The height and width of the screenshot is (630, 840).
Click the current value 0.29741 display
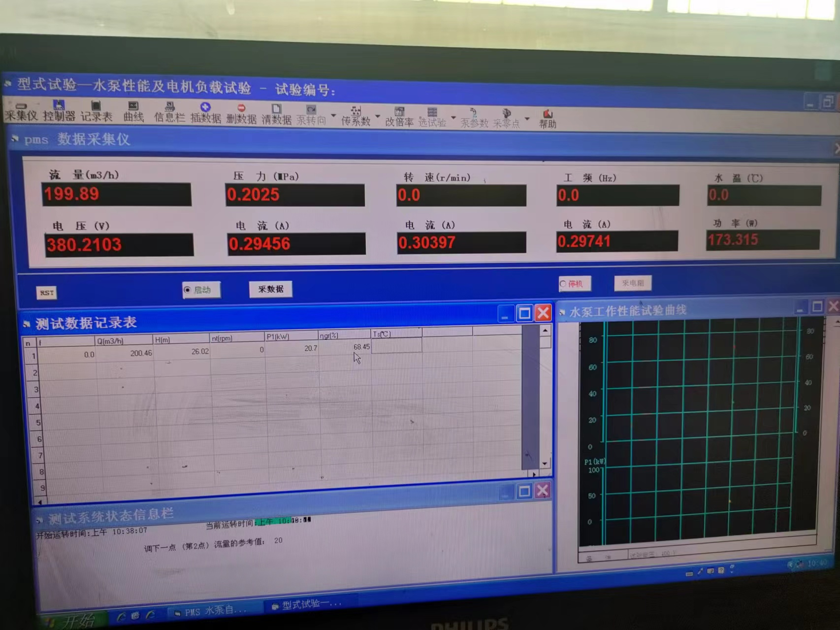(617, 241)
